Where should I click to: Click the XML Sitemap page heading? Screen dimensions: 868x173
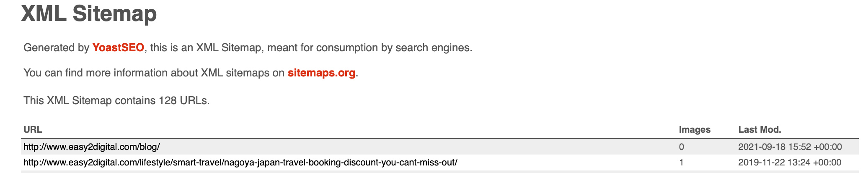(89, 13)
